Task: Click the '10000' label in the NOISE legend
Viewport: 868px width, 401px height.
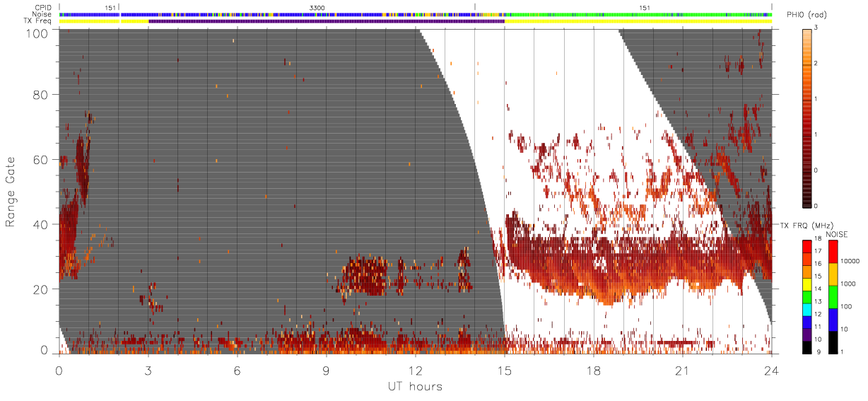Action: pyautogui.click(x=850, y=261)
